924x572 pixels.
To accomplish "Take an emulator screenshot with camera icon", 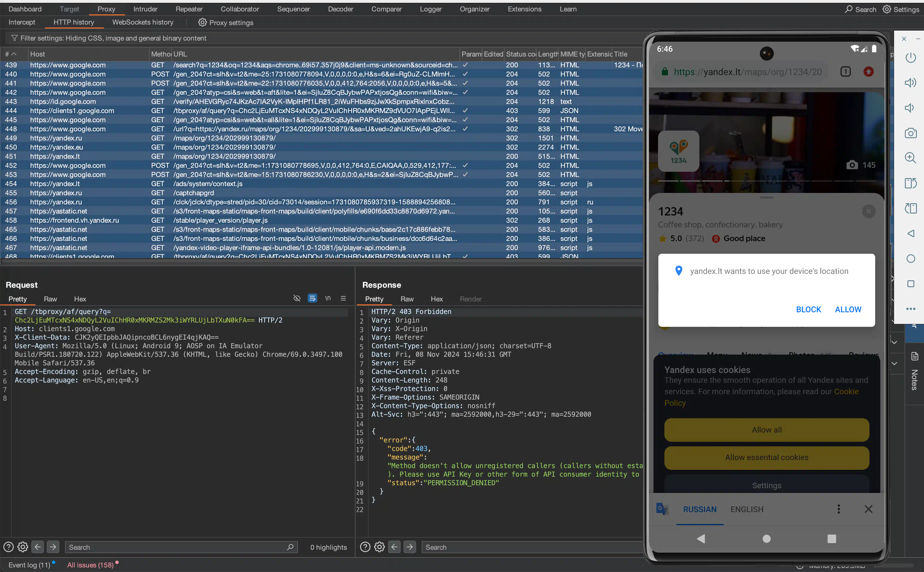I will click(x=910, y=133).
